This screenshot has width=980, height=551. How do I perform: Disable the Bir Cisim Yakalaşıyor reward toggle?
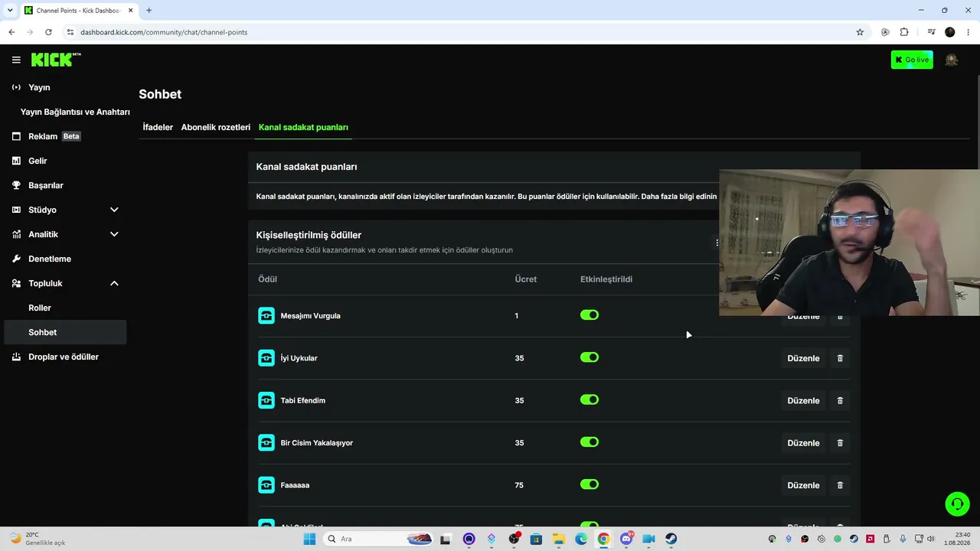pos(590,442)
